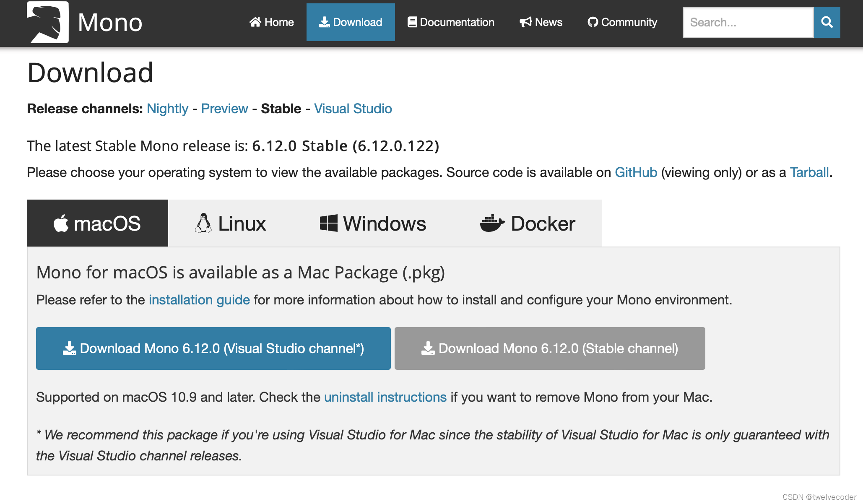Viewport: 863px width, 504px height.
Task: Click the Download page heading
Action: pos(90,73)
